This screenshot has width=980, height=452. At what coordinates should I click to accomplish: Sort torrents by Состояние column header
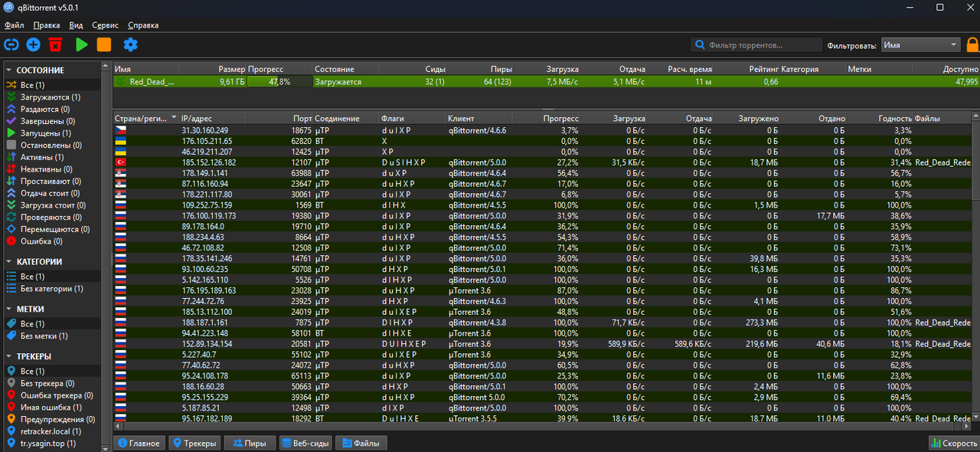coord(346,69)
